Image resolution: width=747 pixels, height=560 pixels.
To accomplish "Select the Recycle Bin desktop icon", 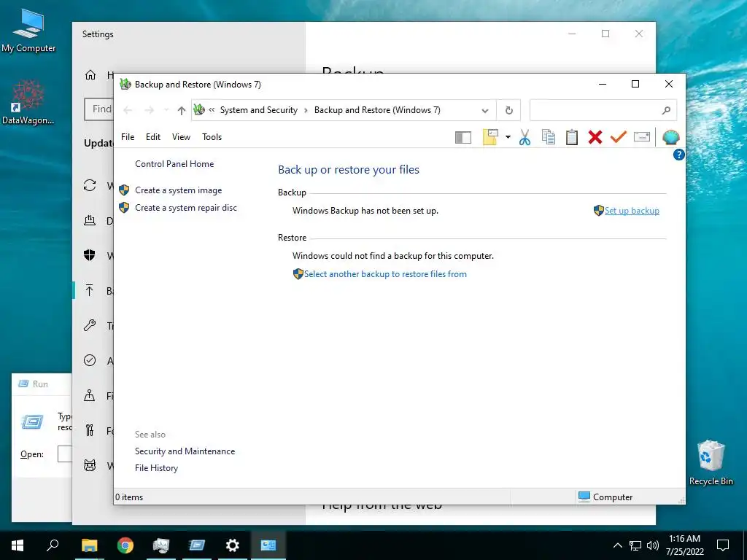I will coord(711,463).
